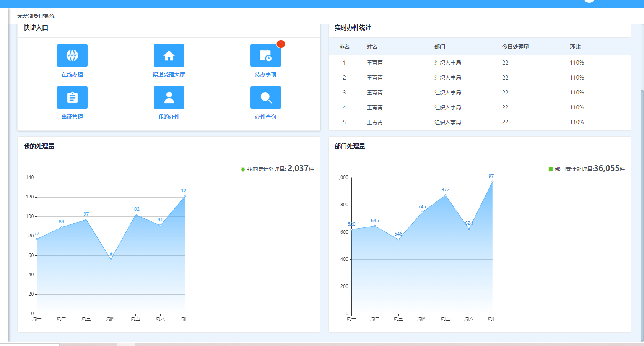Click the 渠道受理大厅 label link
The image size is (644, 346).
point(169,75)
